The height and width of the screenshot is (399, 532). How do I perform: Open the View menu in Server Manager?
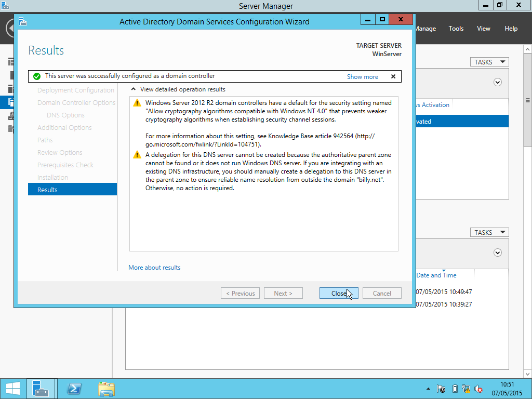pyautogui.click(x=484, y=29)
